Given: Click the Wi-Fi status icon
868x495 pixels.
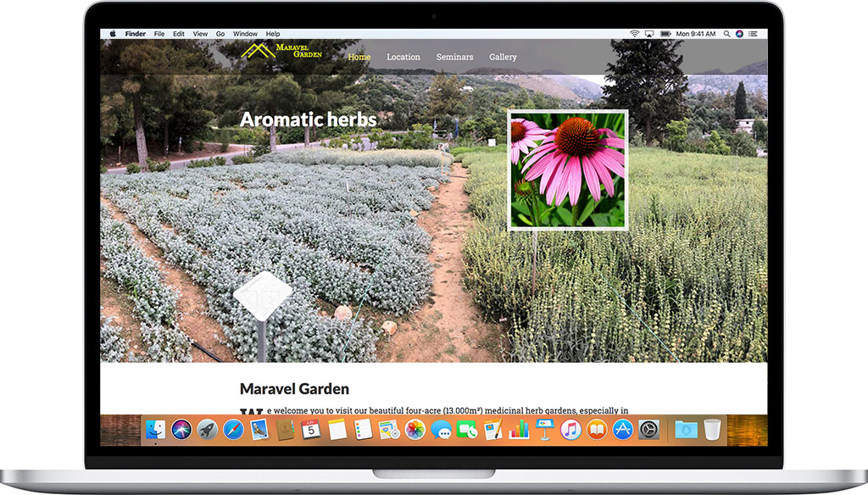Looking at the screenshot, I should [634, 34].
